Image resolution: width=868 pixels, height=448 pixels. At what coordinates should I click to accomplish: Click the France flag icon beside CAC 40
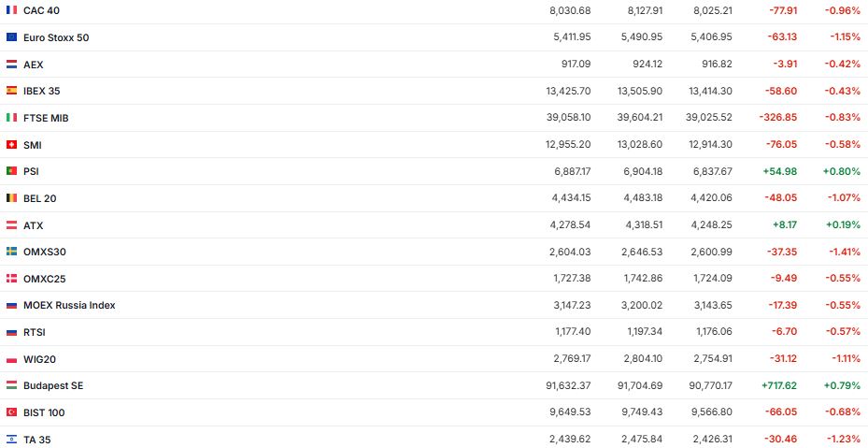11,10
